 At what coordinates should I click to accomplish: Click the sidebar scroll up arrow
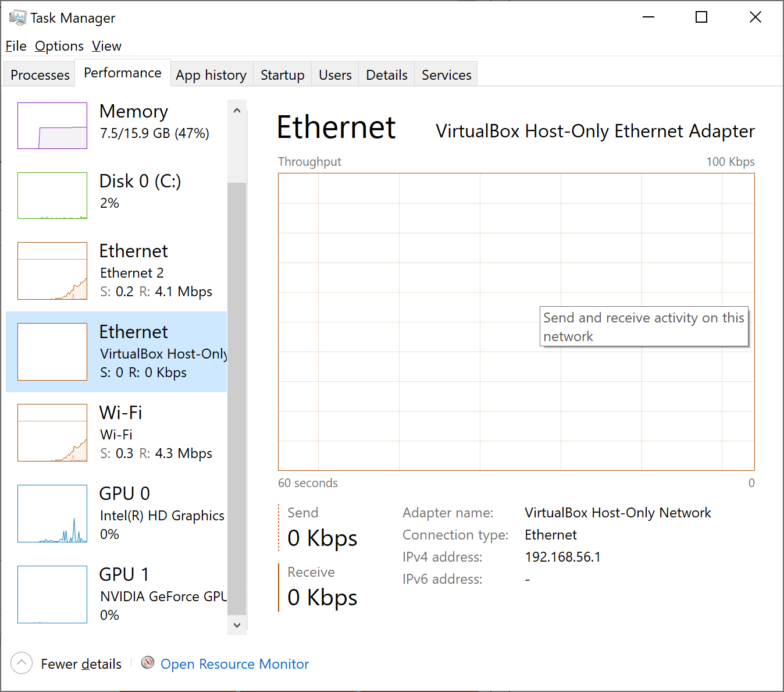pyautogui.click(x=237, y=111)
